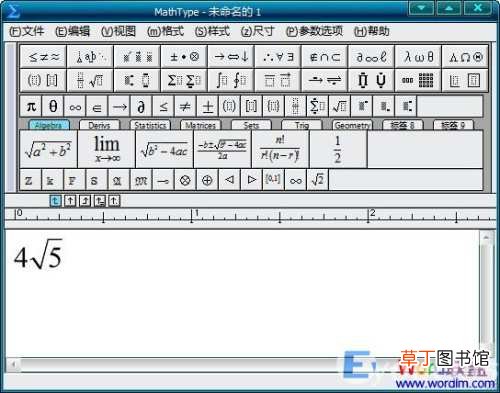Open the integral templates palette
500x393 pixels.
point(231,80)
